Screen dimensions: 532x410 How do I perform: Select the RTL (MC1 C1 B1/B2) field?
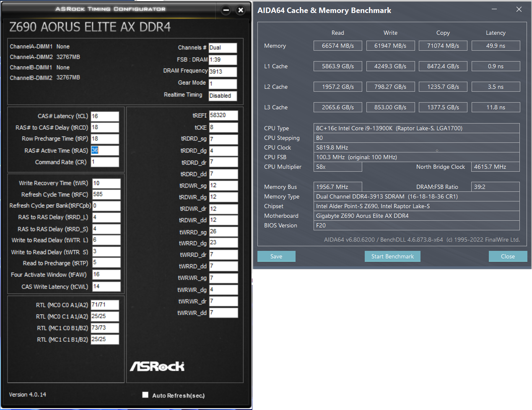[105, 339]
